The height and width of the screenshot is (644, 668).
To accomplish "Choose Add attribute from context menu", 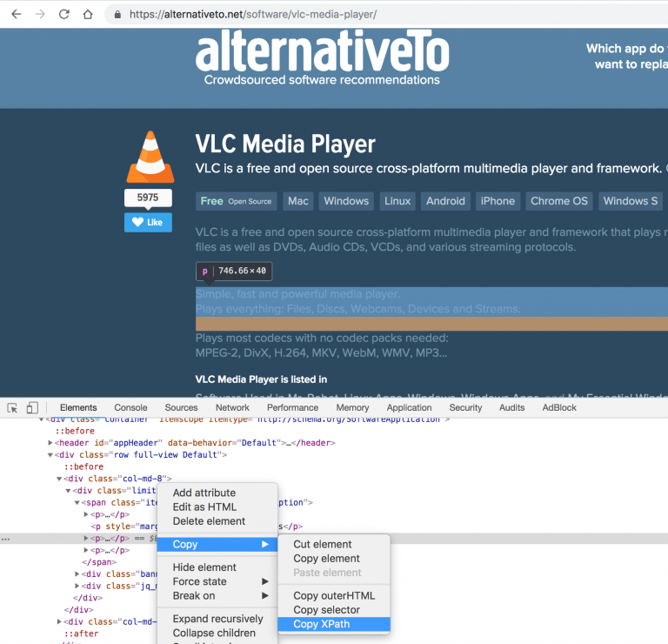I will point(217,493).
